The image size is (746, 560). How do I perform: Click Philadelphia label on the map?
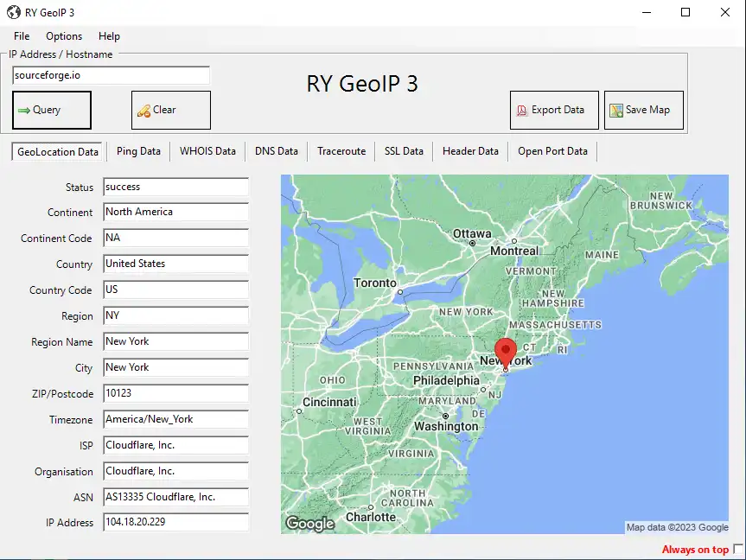[446, 380]
